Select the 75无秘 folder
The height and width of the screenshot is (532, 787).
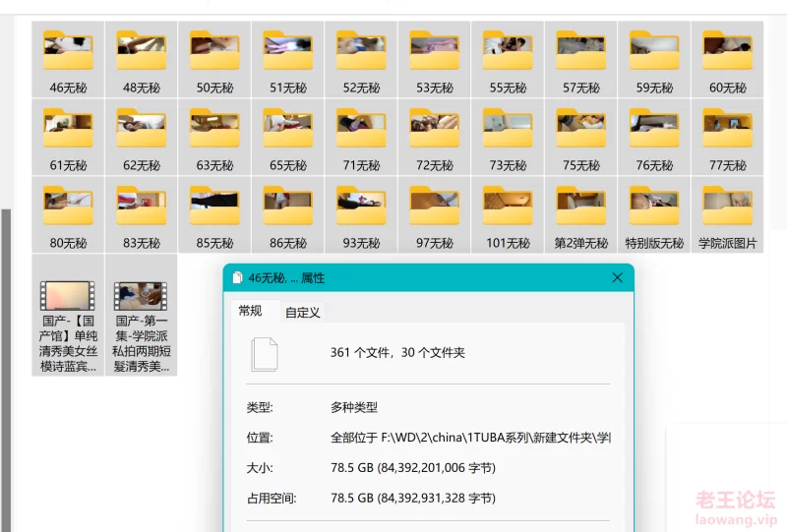[x=581, y=137]
